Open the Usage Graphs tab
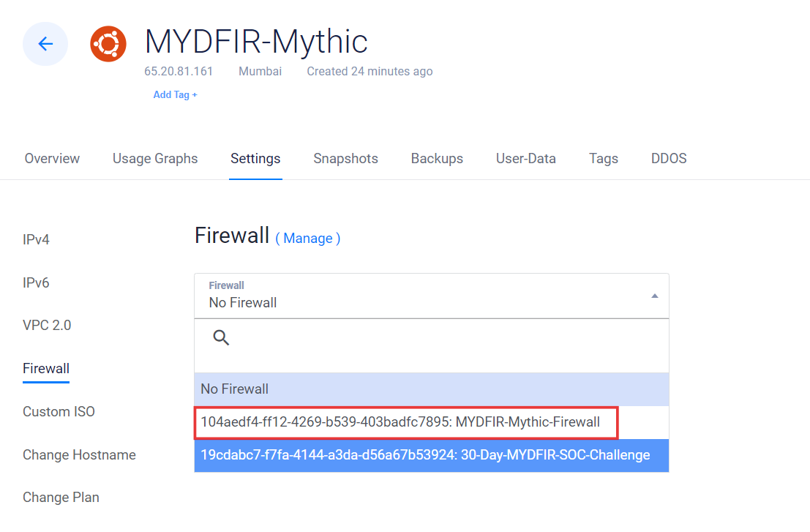The height and width of the screenshot is (532, 810). click(x=155, y=159)
